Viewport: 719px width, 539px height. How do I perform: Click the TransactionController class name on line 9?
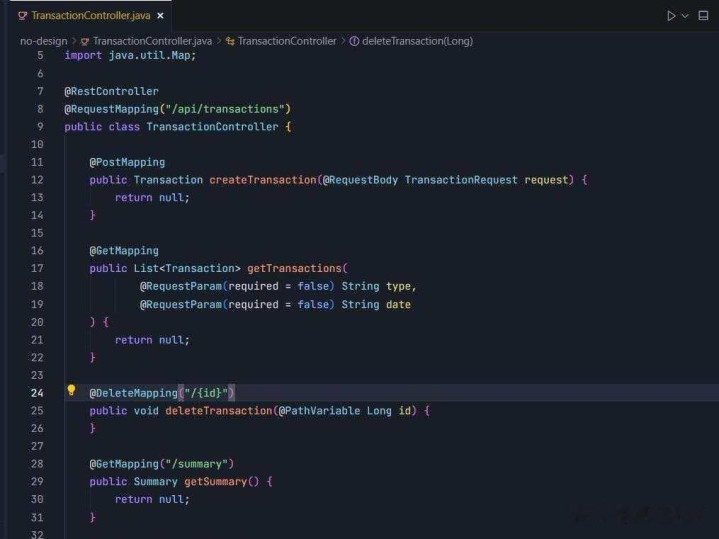point(212,127)
